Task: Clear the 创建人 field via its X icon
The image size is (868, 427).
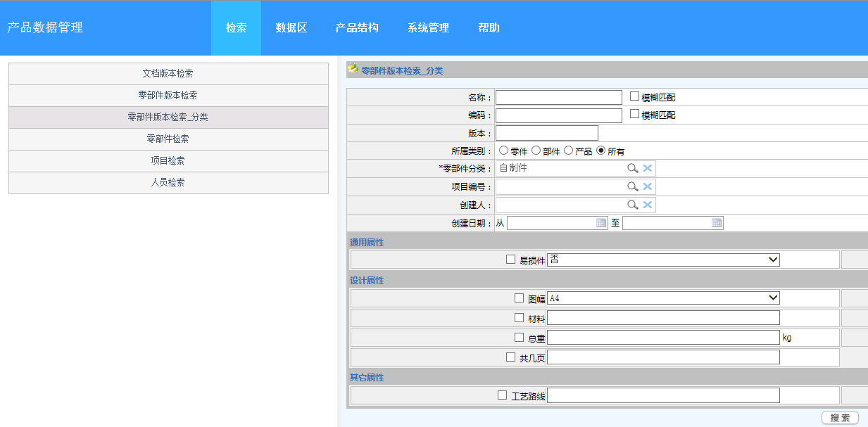Action: tap(648, 204)
